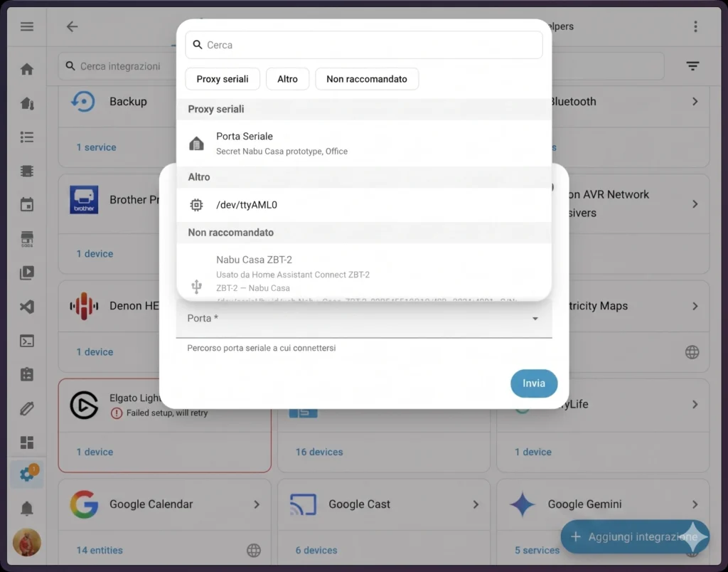Click the Google Gemini star icon
This screenshot has width=728, height=572.
523,504
